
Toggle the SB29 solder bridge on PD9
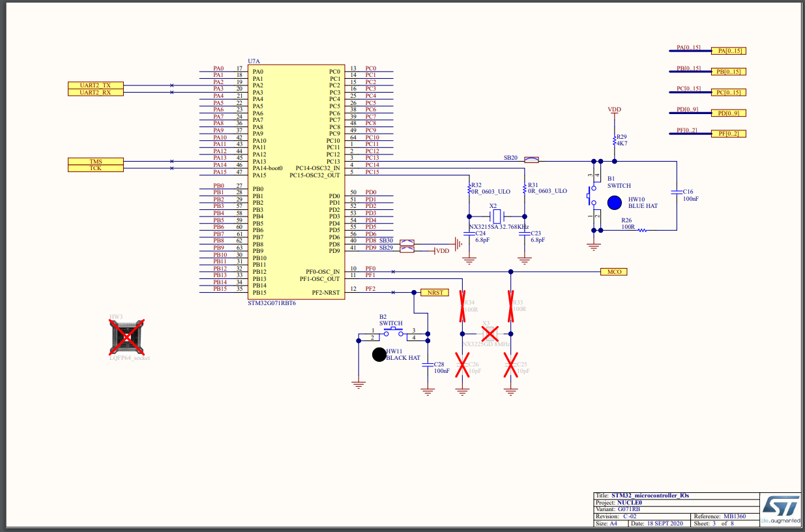point(407,248)
